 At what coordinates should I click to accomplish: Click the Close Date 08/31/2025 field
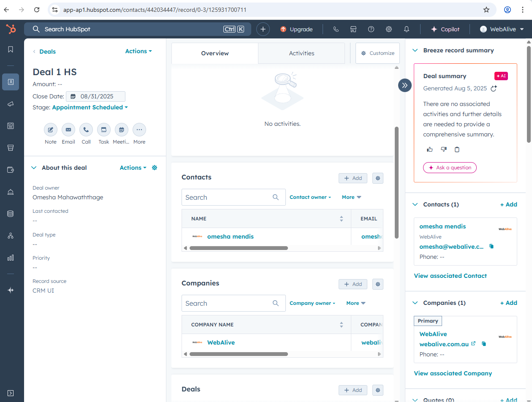point(95,96)
